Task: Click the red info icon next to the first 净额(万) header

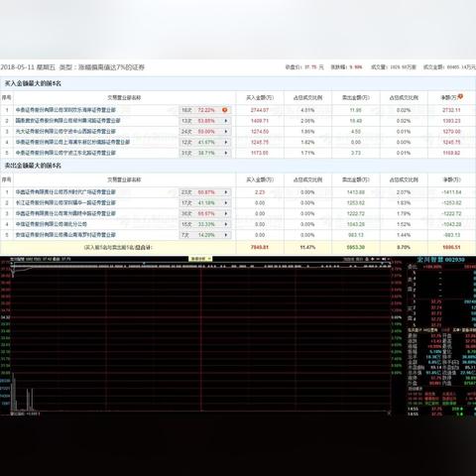Action: point(460,96)
